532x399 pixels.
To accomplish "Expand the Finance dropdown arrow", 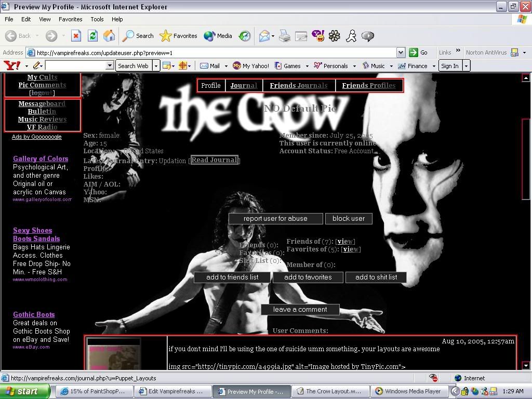I will (434, 66).
